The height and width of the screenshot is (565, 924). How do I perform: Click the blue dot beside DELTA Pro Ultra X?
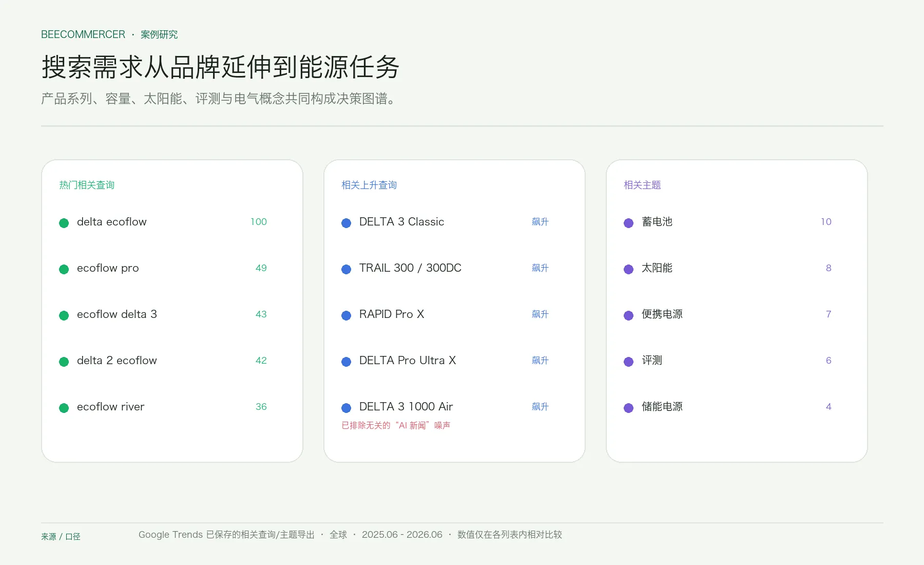[346, 362]
